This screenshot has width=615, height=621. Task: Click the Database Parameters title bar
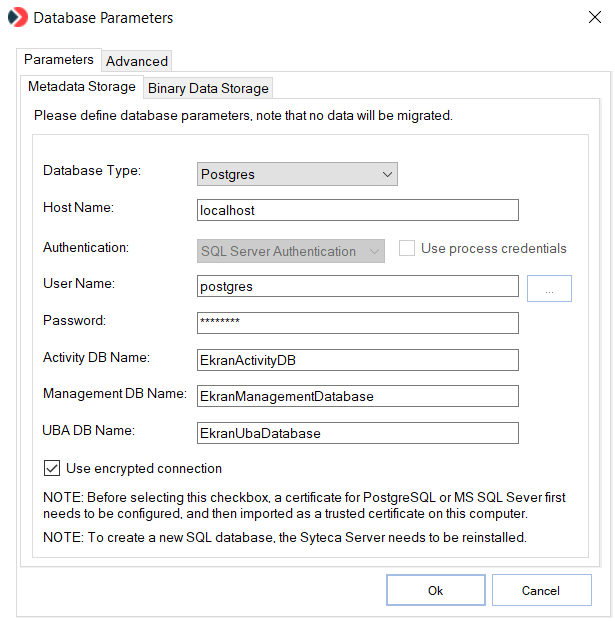300,18
